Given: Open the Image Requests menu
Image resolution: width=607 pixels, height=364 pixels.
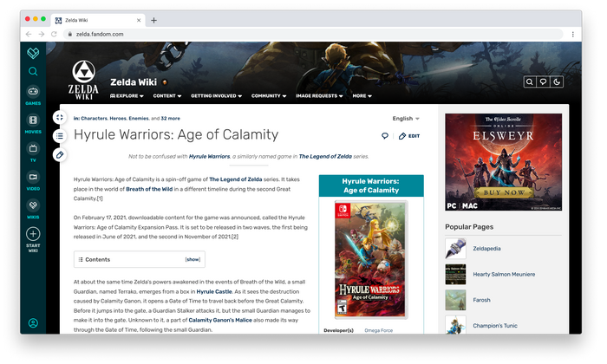Looking at the screenshot, I should 319,95.
